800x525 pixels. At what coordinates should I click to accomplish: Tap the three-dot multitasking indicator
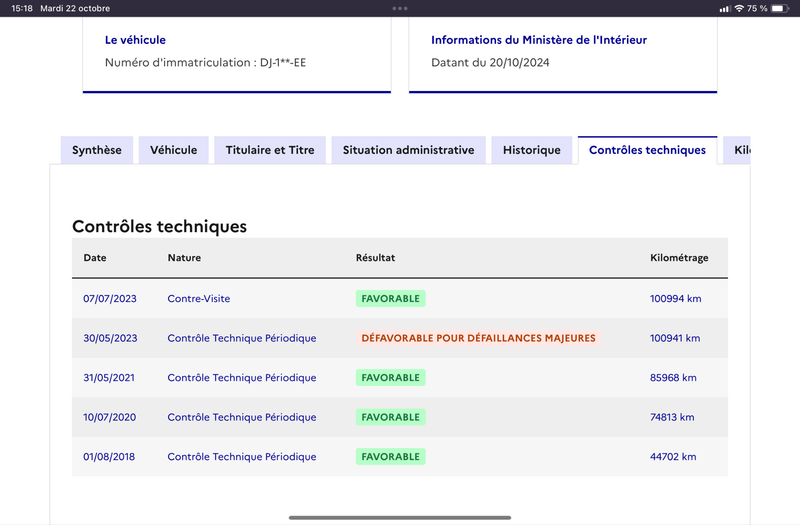(x=400, y=8)
